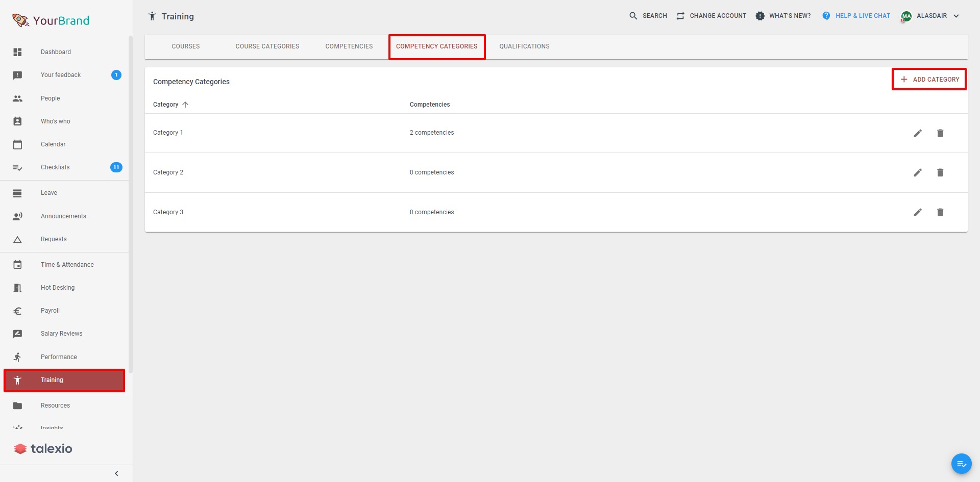Image resolution: width=980 pixels, height=482 pixels.
Task: Select Training in the sidebar
Action: (x=64, y=380)
